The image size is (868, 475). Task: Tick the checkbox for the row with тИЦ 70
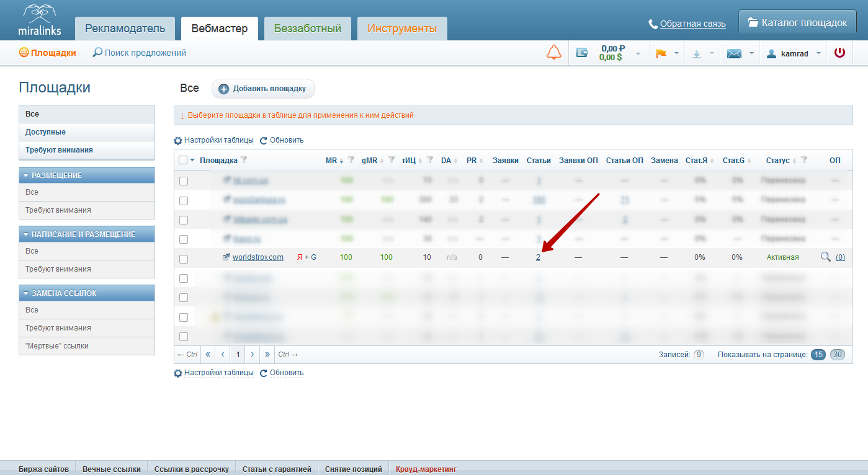click(x=184, y=181)
